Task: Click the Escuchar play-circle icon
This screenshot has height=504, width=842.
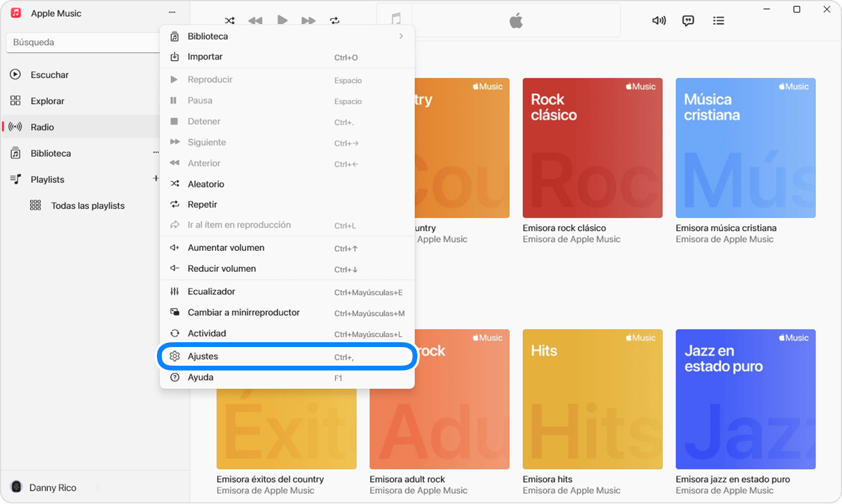Action: click(x=16, y=75)
